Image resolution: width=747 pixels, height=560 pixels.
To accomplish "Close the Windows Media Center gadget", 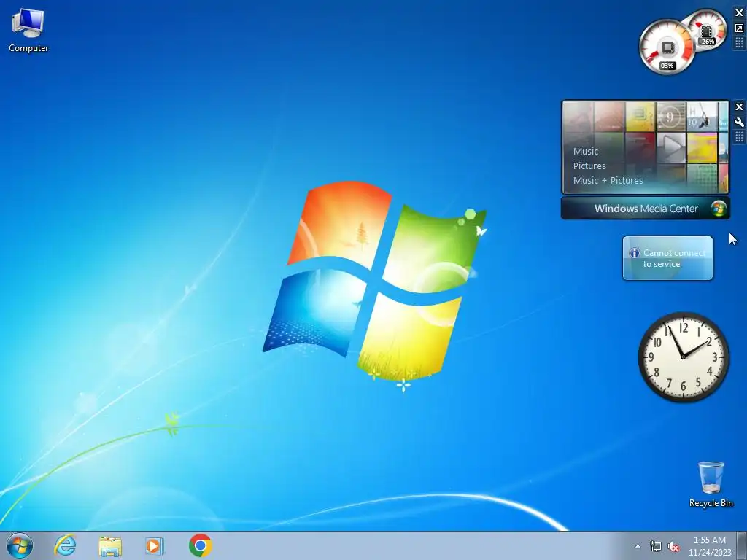I will tap(740, 106).
